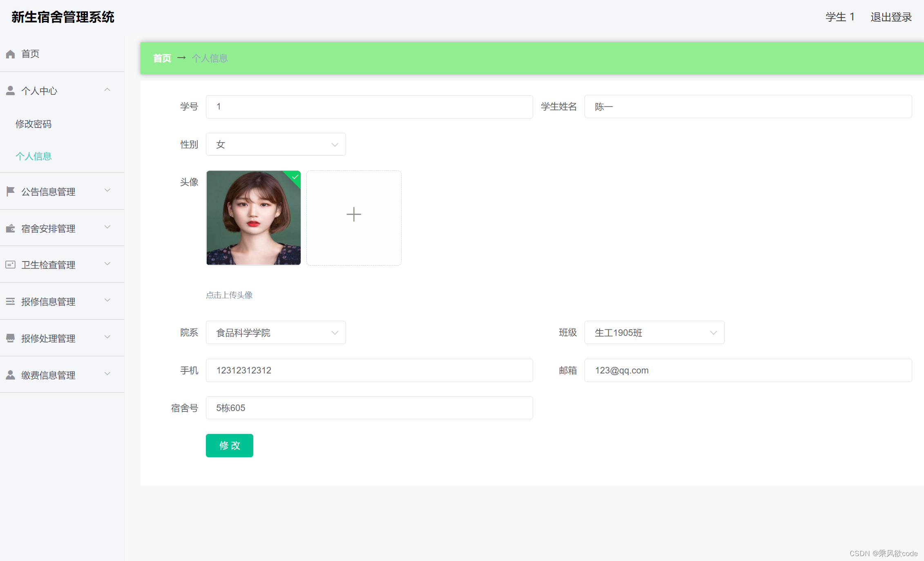Image resolution: width=924 pixels, height=561 pixels.
Task: Click the list icon for 报修信息管理
Action: coord(10,301)
